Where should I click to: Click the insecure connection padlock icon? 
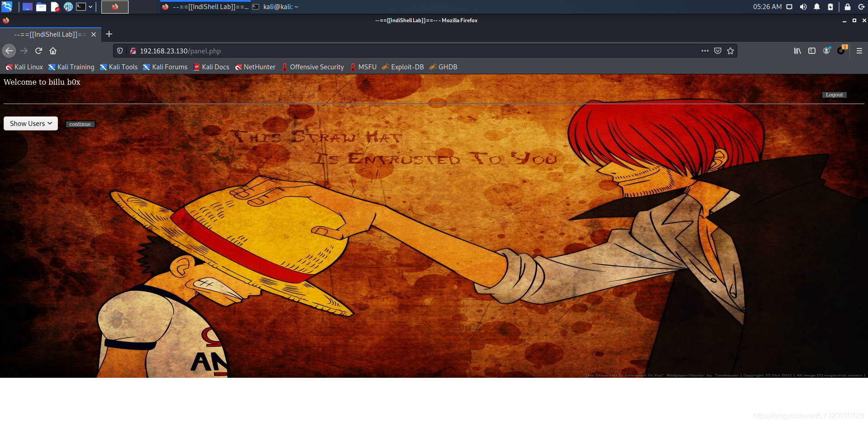pos(133,51)
